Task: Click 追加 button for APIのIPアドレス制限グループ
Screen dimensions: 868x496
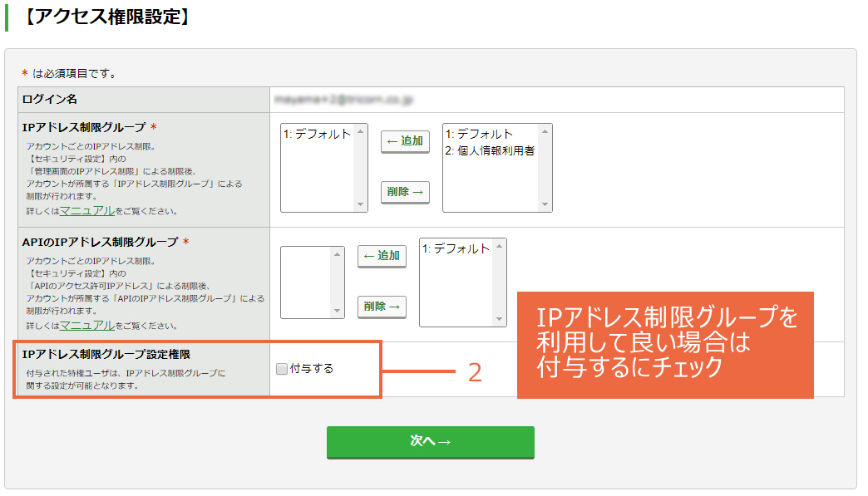Action: [382, 257]
